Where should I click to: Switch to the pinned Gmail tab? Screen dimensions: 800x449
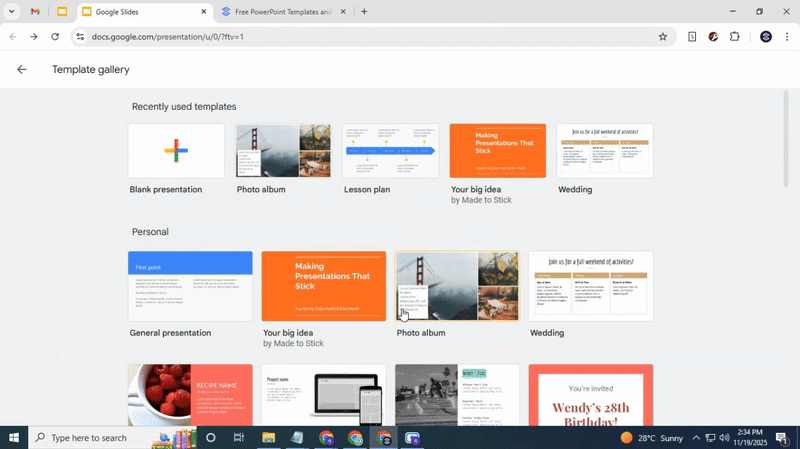[35, 12]
